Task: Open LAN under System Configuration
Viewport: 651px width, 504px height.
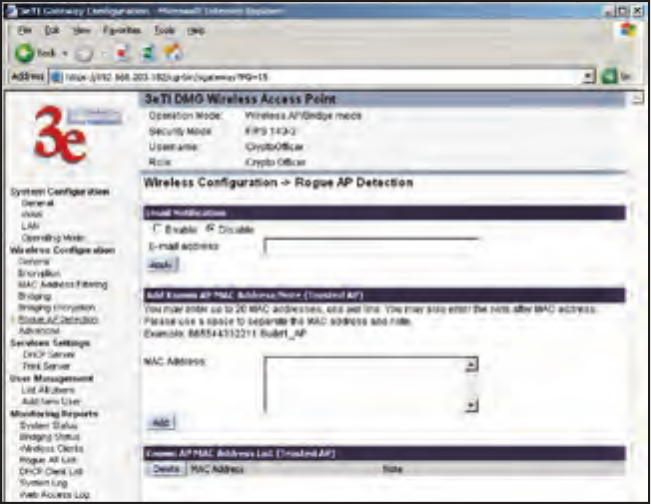Action: pos(30,226)
